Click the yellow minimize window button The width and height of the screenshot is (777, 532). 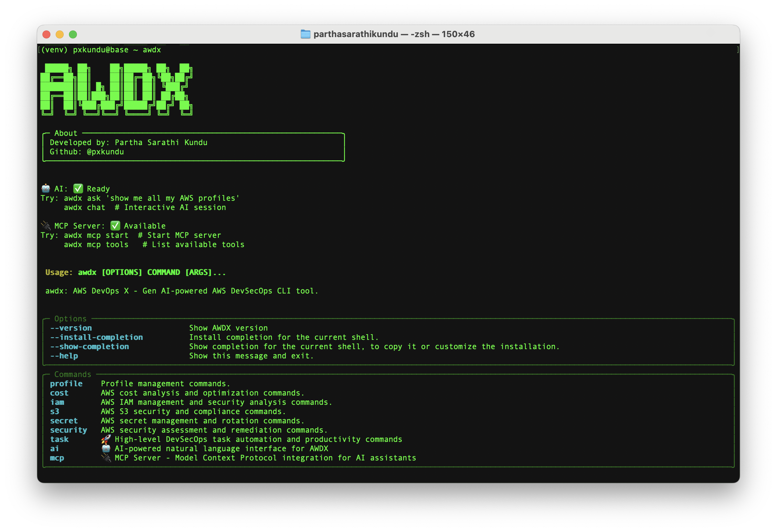point(60,34)
